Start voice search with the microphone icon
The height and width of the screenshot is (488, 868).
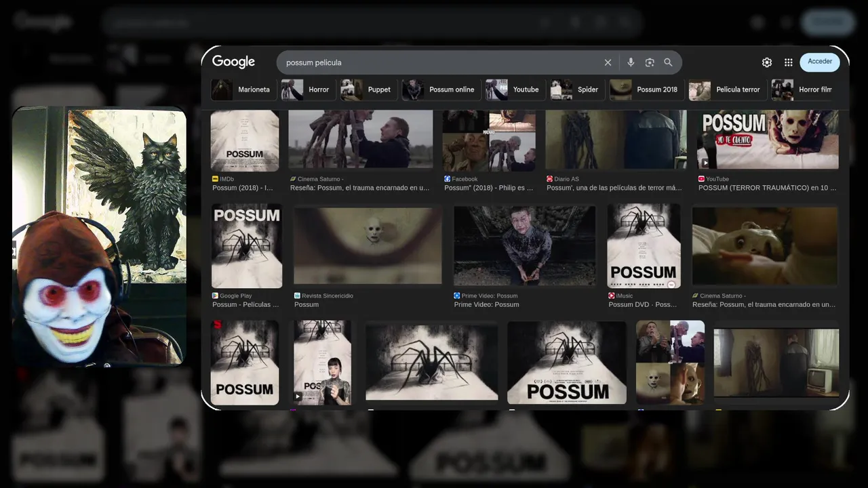tap(631, 62)
